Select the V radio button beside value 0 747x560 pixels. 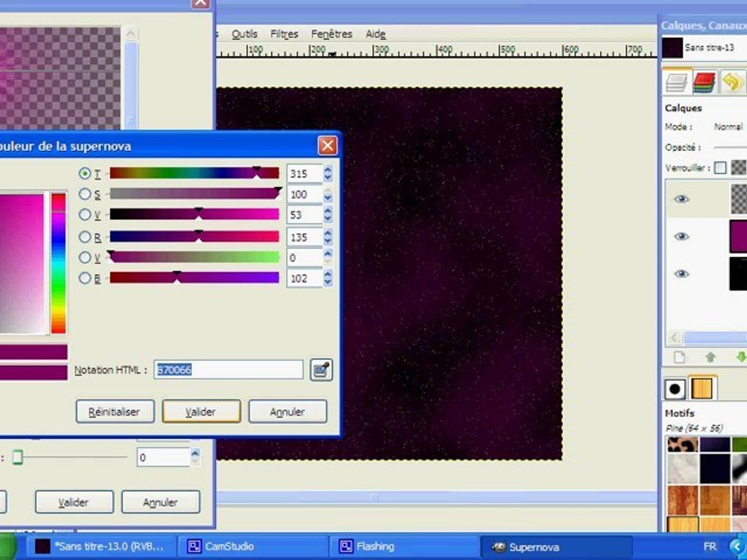pyautogui.click(x=85, y=258)
